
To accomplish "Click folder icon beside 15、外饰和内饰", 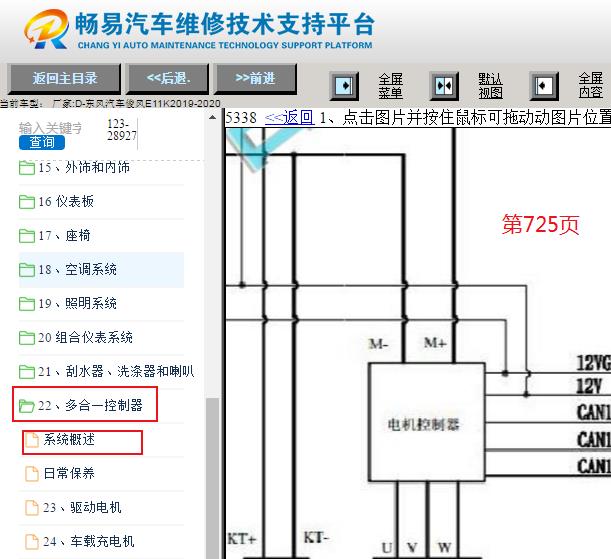I will 26,168.
